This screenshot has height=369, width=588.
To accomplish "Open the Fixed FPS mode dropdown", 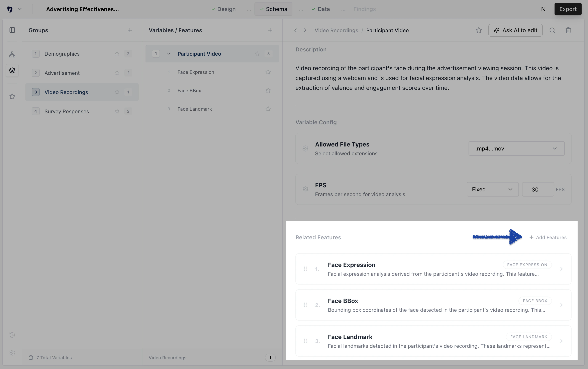I will [x=492, y=189].
